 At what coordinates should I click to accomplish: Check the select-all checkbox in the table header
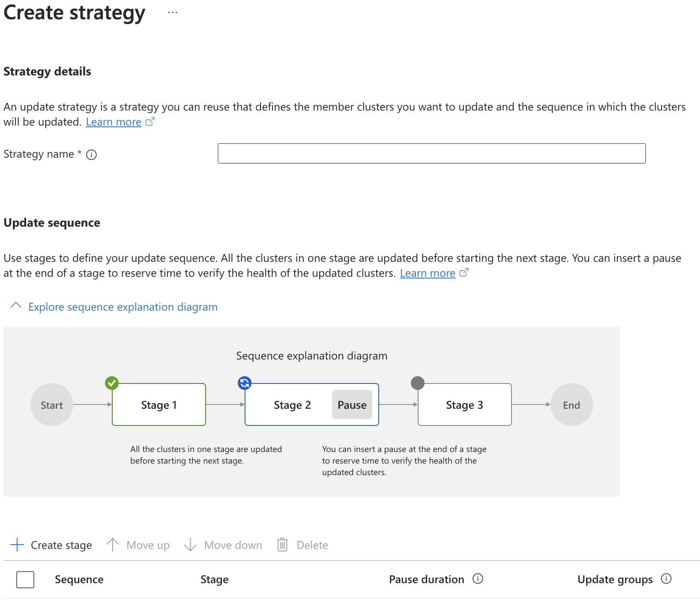coord(25,580)
